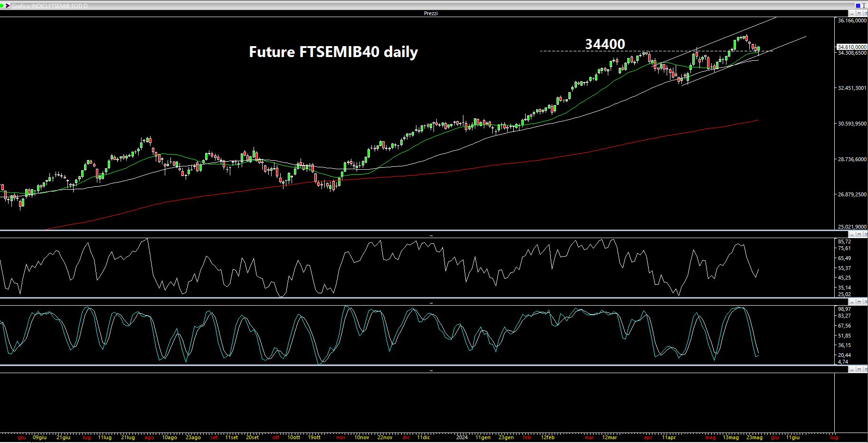The width and height of the screenshot is (868, 443).
Task: Click the 26.879,2500 price axis value
Action: point(853,194)
